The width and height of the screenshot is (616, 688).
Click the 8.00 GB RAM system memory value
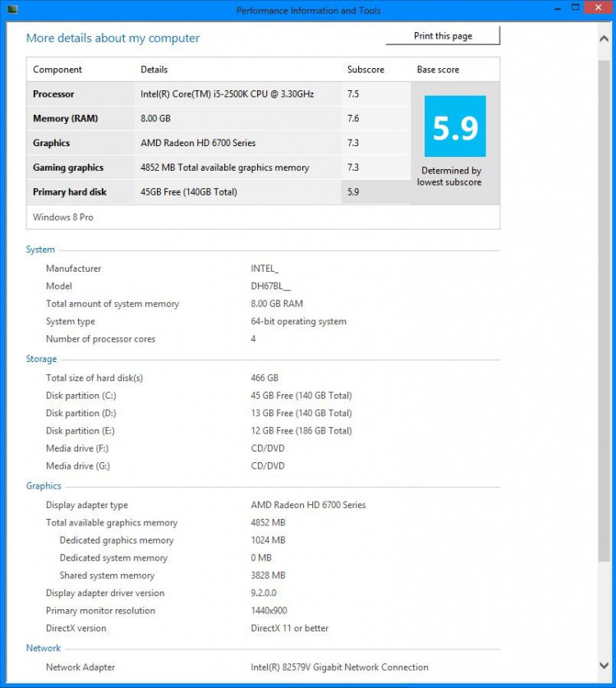[277, 304]
